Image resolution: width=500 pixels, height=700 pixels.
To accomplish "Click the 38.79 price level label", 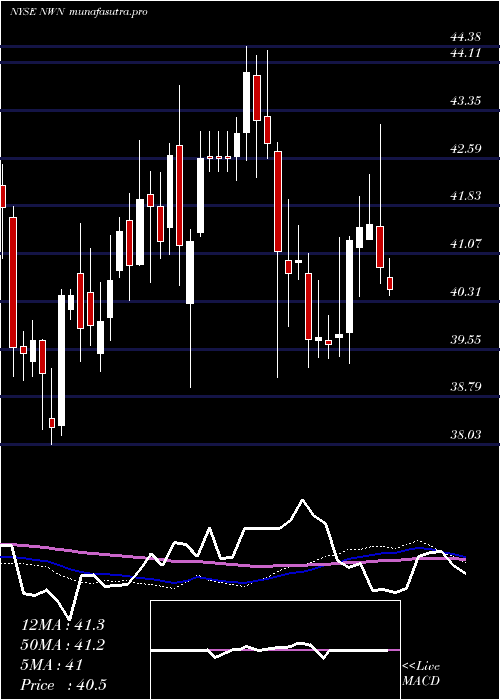I will tap(466, 387).
